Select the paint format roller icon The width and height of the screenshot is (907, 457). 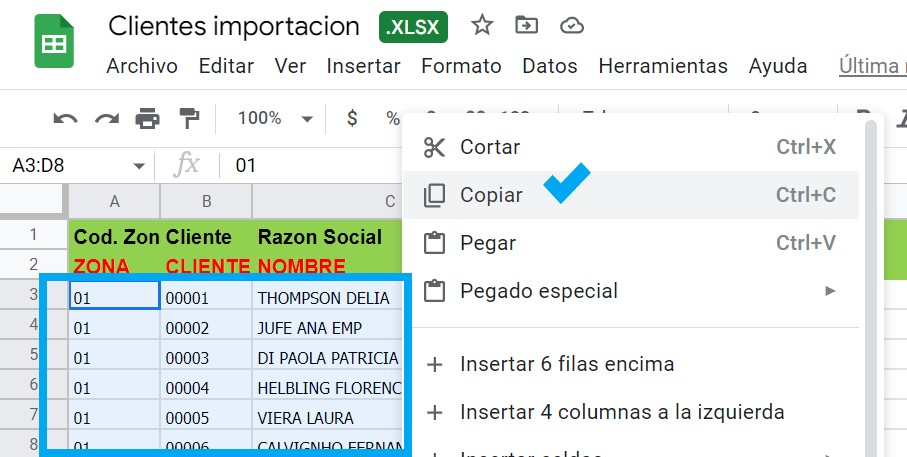189,119
